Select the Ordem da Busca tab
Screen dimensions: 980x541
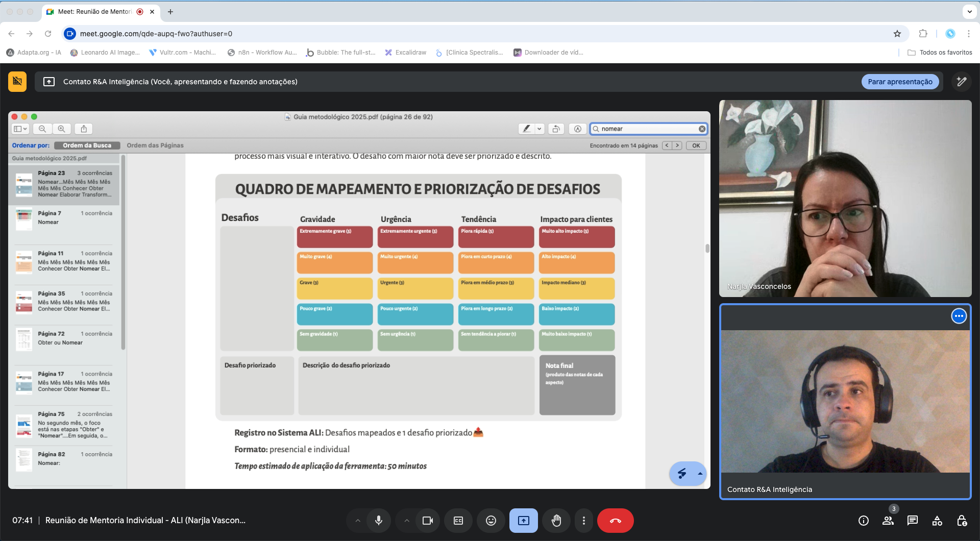tap(87, 145)
